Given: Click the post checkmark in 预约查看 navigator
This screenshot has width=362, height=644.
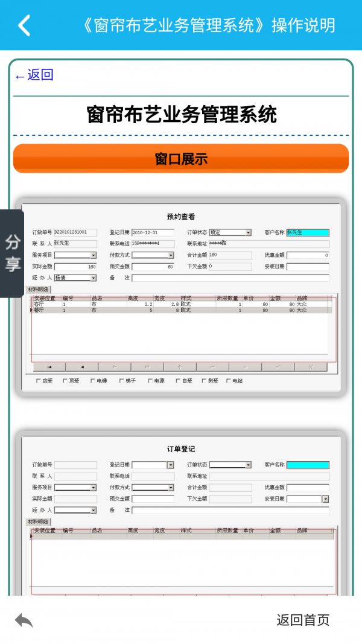Looking at the screenshot, I should pyautogui.click(x=278, y=367).
